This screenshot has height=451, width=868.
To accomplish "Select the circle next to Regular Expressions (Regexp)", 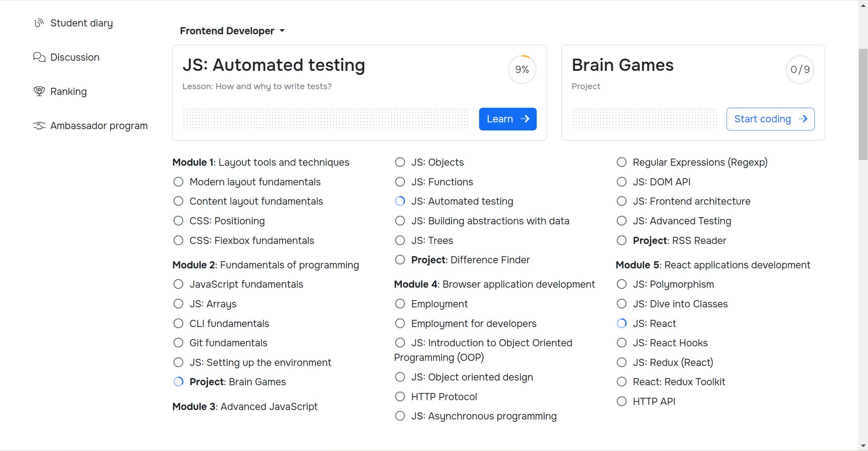I will pyautogui.click(x=621, y=162).
